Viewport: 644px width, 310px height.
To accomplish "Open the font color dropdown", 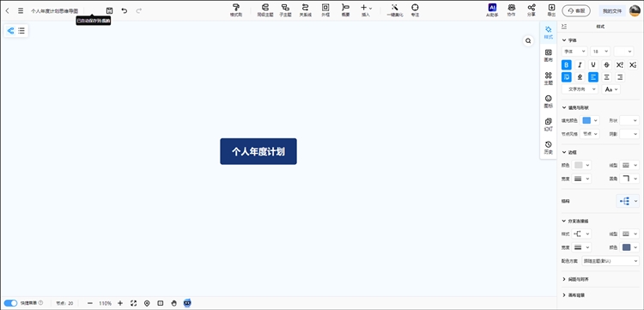I will coord(624,52).
